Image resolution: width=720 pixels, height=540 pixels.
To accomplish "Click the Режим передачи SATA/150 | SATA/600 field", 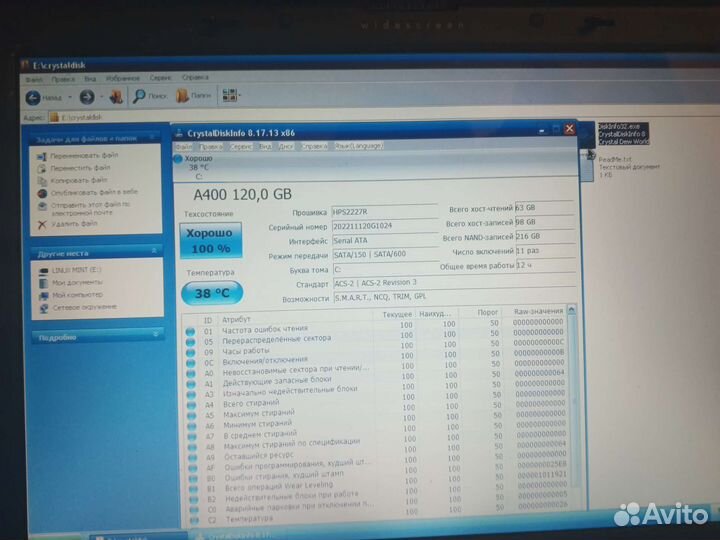I will [x=385, y=254].
